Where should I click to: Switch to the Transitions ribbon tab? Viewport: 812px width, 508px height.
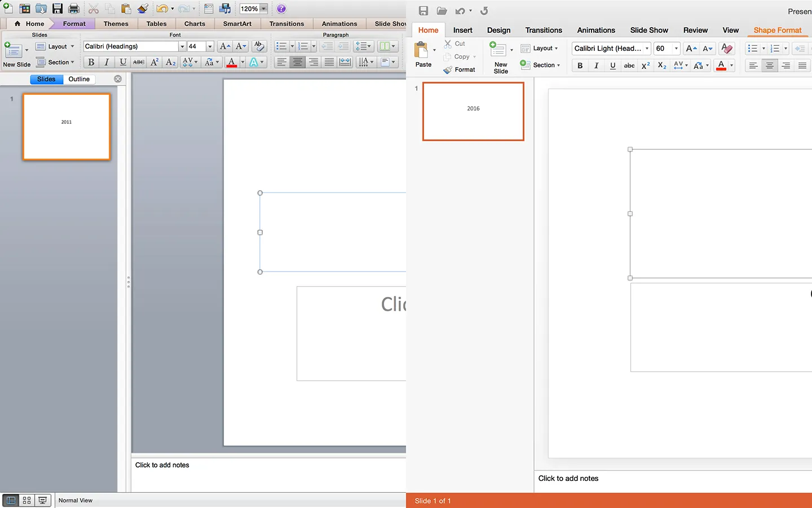coord(544,30)
